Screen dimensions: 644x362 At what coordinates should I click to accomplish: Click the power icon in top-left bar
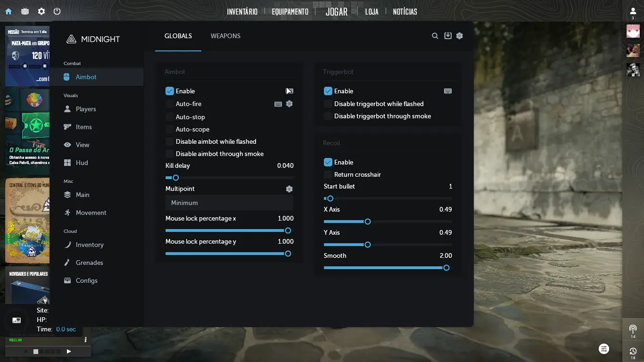point(57,11)
